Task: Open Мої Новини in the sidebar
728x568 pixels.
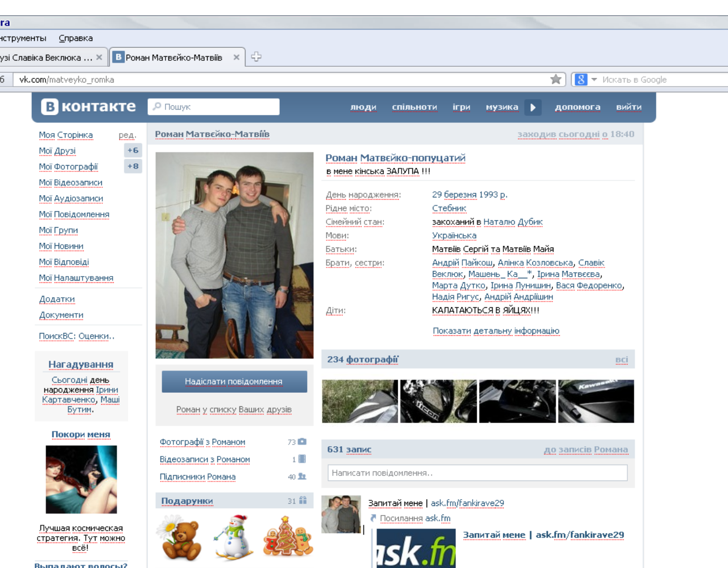Action: coord(61,246)
